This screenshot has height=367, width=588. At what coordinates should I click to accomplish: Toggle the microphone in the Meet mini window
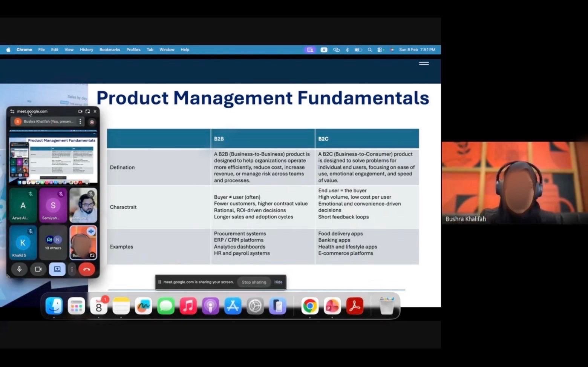coord(19,269)
